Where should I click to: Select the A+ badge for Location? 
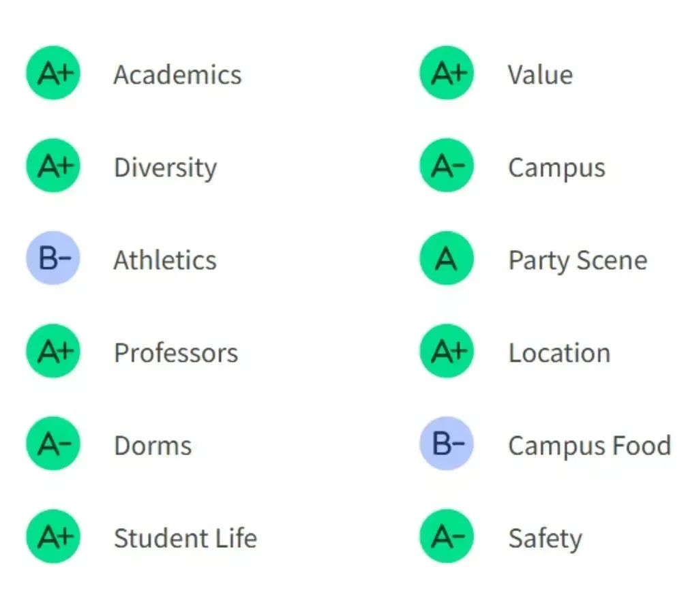[447, 351]
